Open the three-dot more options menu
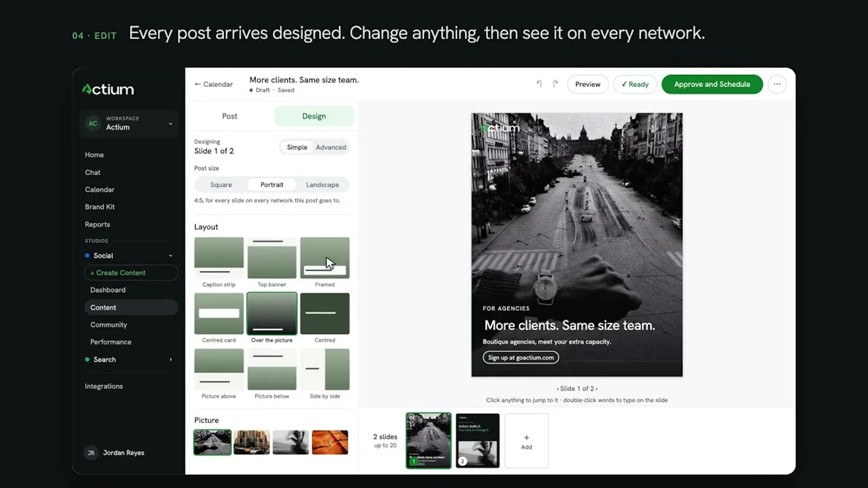 click(777, 84)
